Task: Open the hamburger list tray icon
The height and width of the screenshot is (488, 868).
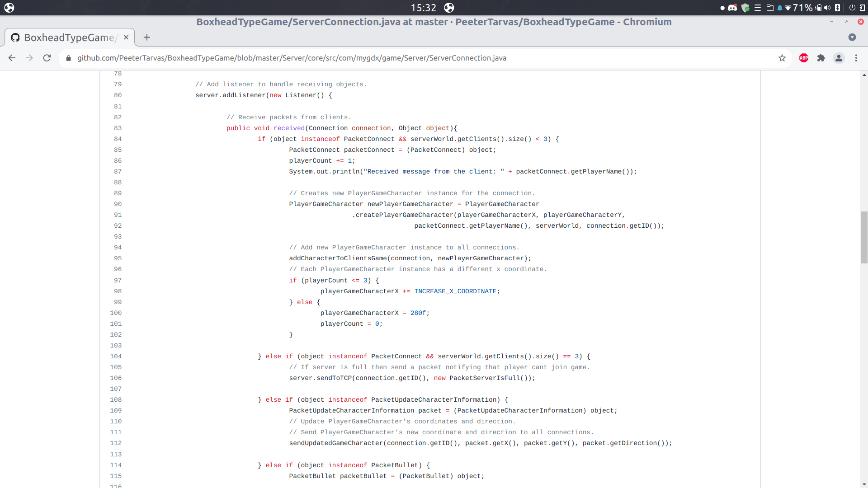Action: [758, 8]
